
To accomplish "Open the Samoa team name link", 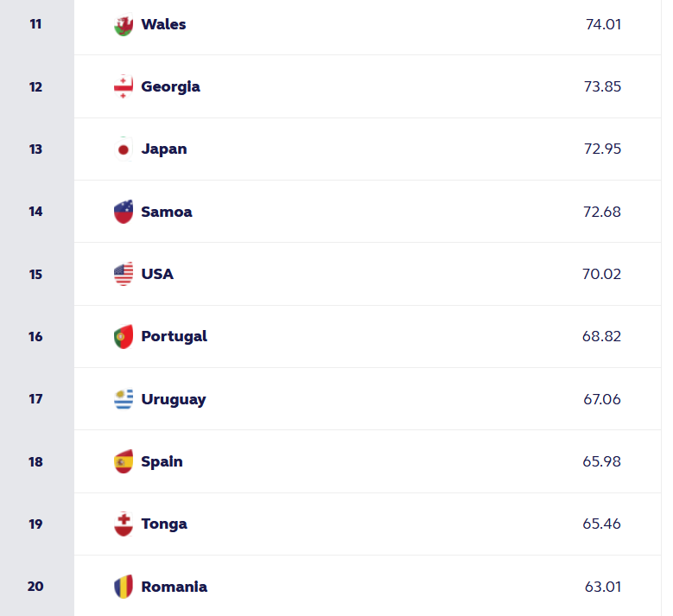I will [167, 212].
